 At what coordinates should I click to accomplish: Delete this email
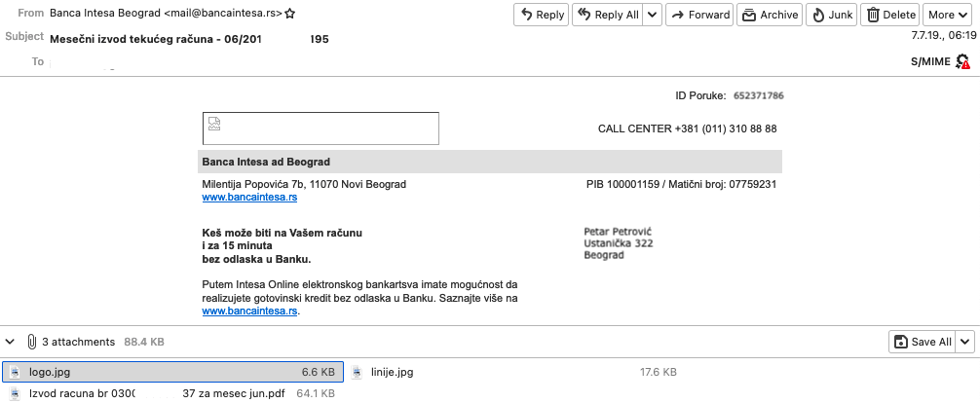tap(890, 15)
